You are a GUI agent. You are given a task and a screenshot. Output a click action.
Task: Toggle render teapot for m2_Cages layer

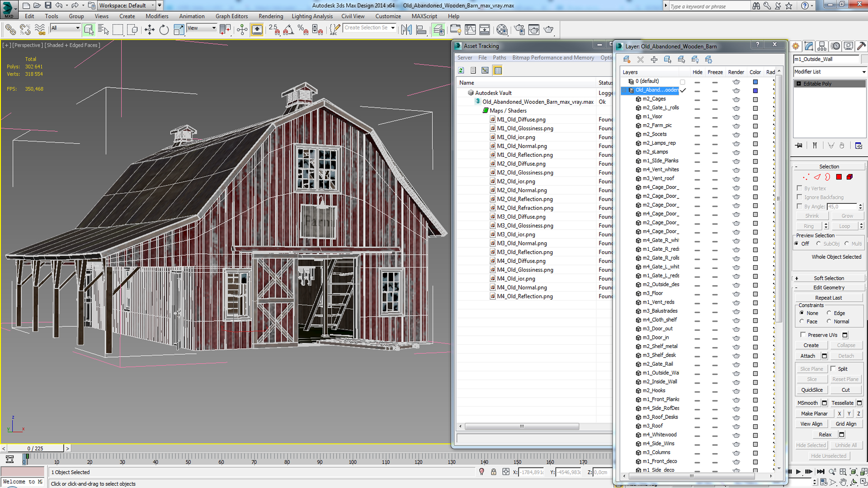[736, 99]
